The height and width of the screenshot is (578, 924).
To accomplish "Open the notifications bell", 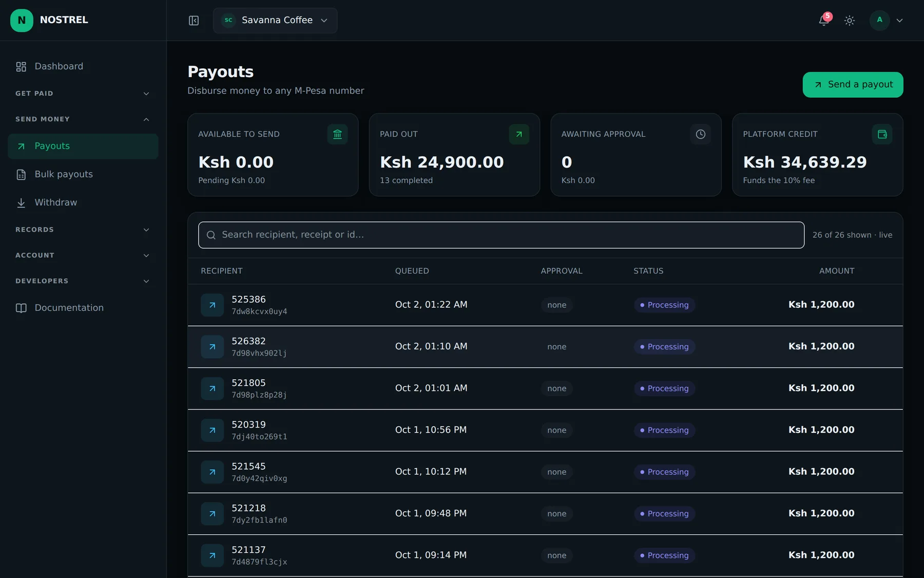I will (x=824, y=21).
